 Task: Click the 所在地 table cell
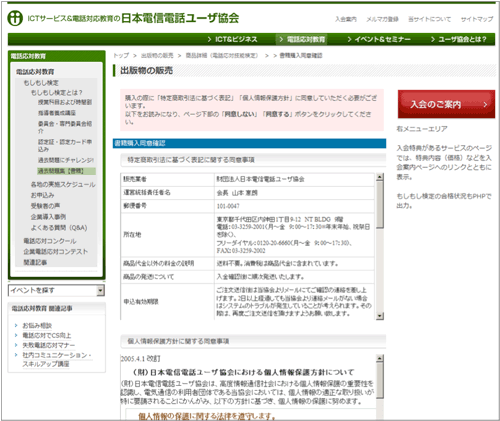pyautogui.click(x=167, y=235)
